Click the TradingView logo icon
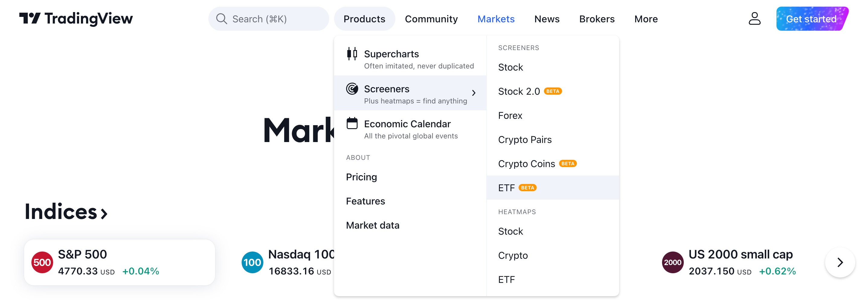Image resolution: width=868 pixels, height=304 pixels. coord(30,18)
